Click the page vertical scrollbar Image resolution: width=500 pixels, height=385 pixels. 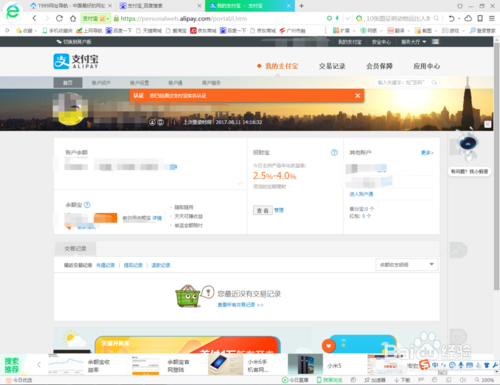[496, 167]
